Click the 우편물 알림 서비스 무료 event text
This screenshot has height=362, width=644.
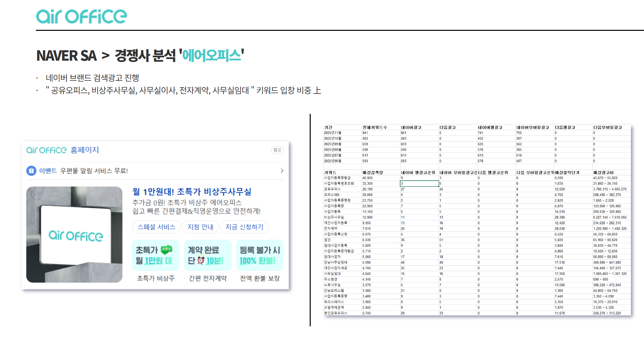(94, 171)
